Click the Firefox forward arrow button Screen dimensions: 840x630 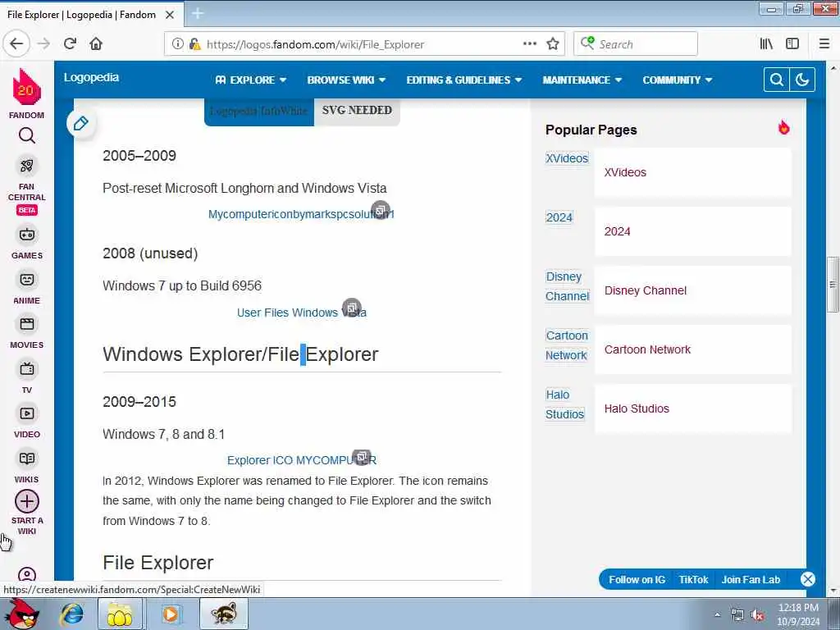click(44, 43)
